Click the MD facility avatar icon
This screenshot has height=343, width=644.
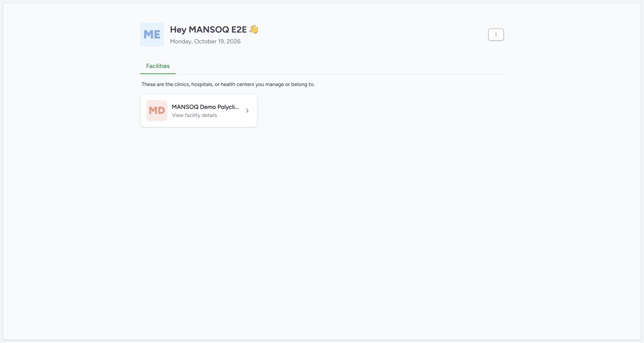[x=157, y=111]
